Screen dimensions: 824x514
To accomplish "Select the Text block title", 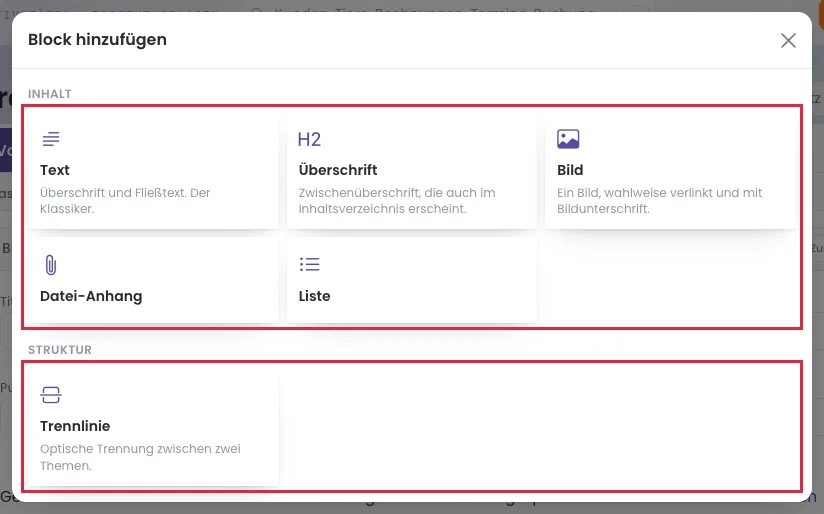I will [x=55, y=170].
